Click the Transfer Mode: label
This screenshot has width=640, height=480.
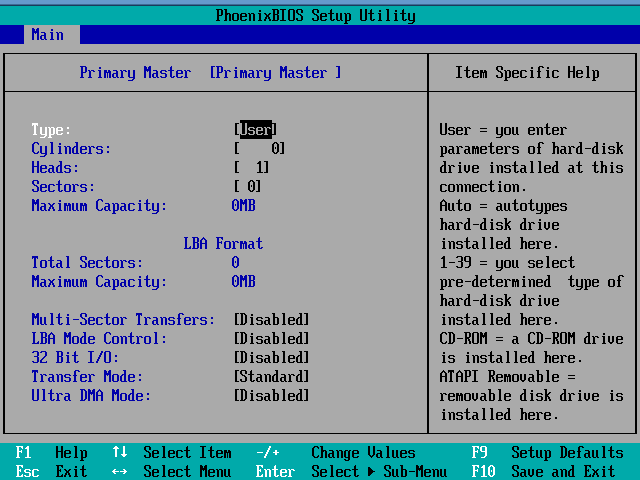(87, 376)
